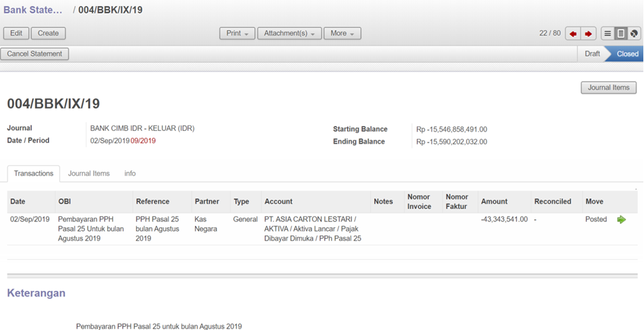Expand the Attachment(s) dropdown
Image resolution: width=644 pixels, height=330 pixels.
(x=289, y=33)
